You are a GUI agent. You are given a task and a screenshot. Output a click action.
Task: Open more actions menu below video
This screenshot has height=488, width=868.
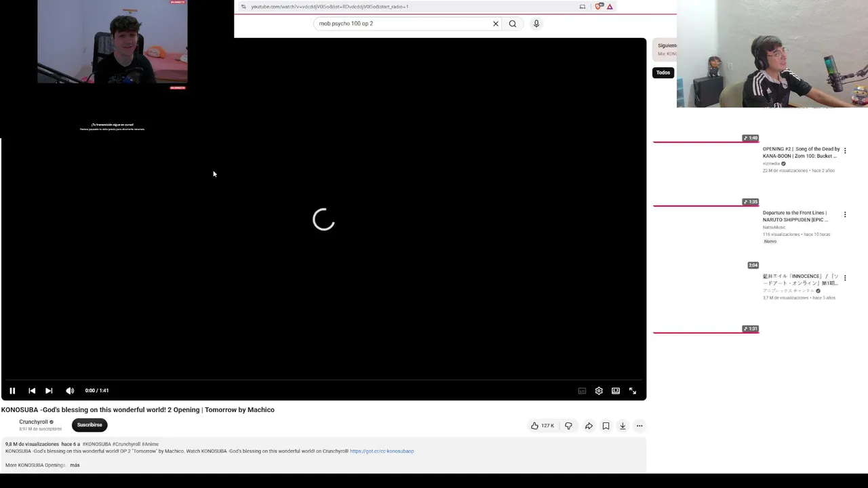(639, 426)
